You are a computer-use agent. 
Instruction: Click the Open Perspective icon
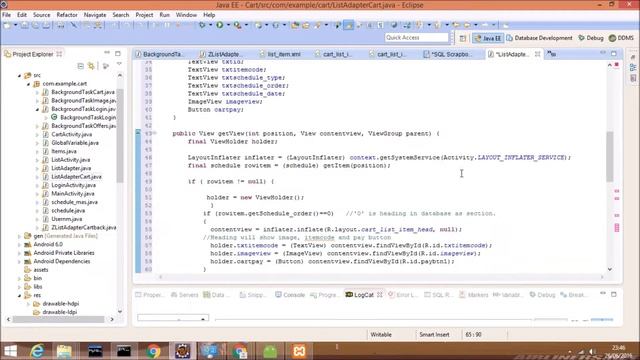pyautogui.click(x=462, y=38)
